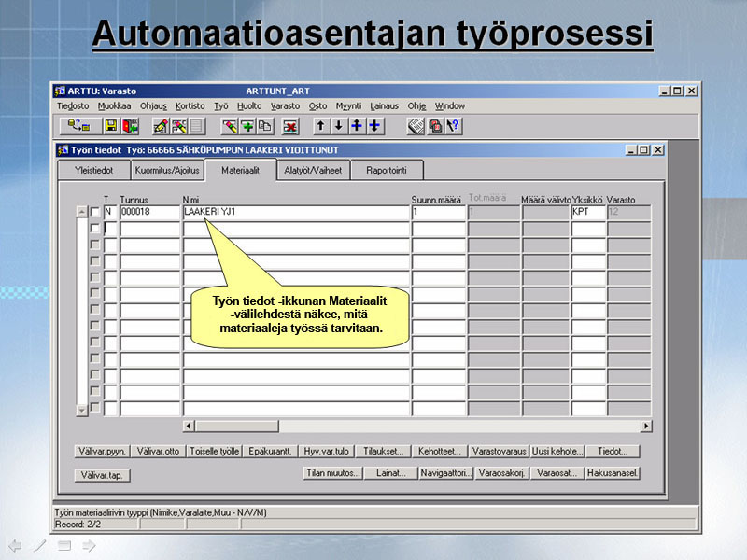Image resolution: width=747 pixels, height=560 pixels.
Task: Click the question mark help icon
Action: (454, 126)
